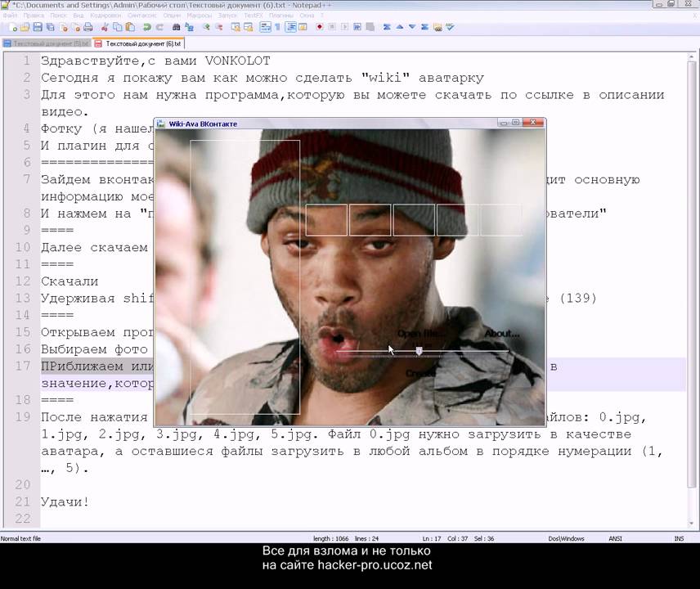Screen dimensions: 700x589
Task: Toggle synchronized vertical scrolling icon
Action: [x=236, y=27]
